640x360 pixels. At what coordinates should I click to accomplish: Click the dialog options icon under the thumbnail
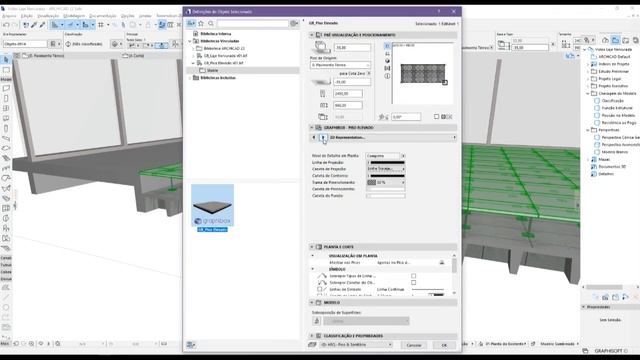(191, 345)
